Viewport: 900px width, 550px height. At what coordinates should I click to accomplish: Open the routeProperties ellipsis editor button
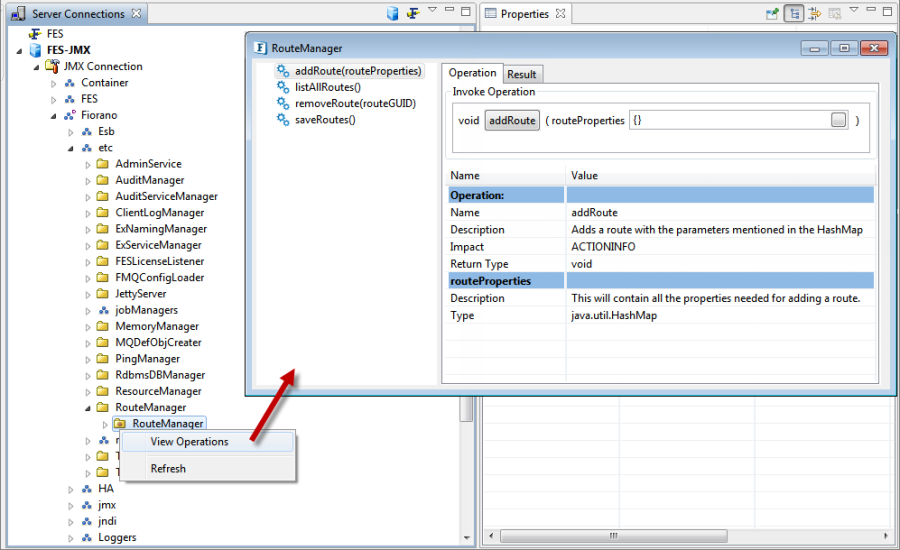click(838, 120)
